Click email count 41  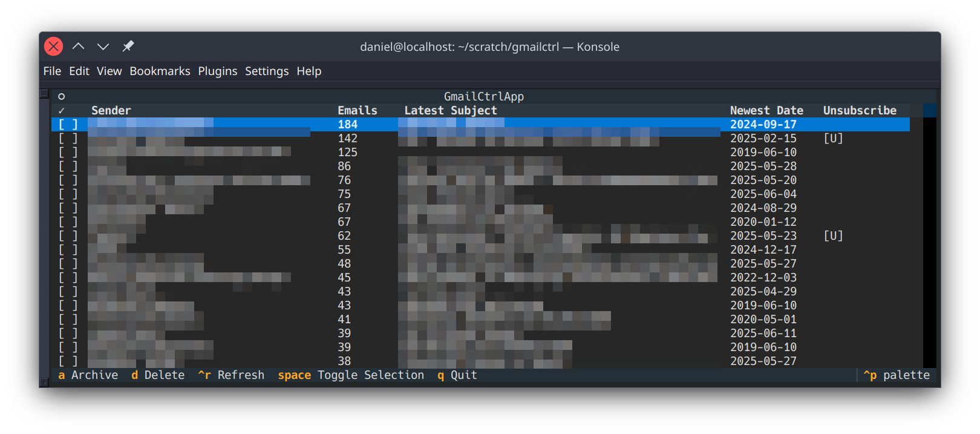tap(344, 320)
